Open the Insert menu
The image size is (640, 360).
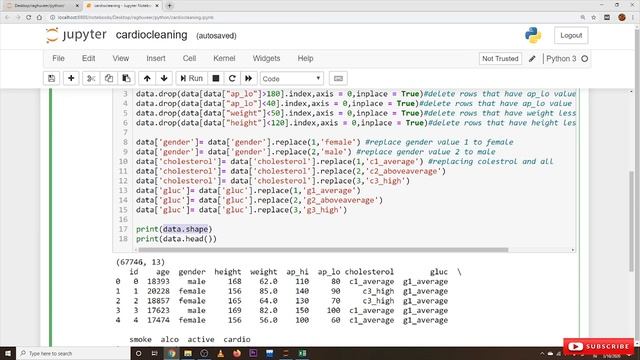pos(156,58)
